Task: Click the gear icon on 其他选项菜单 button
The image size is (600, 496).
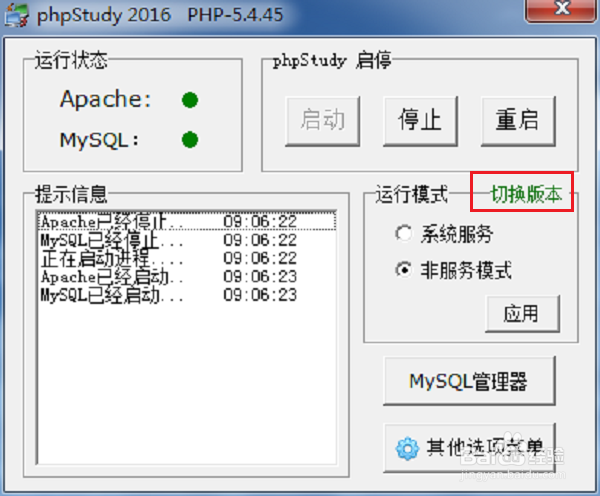Action: point(407,448)
